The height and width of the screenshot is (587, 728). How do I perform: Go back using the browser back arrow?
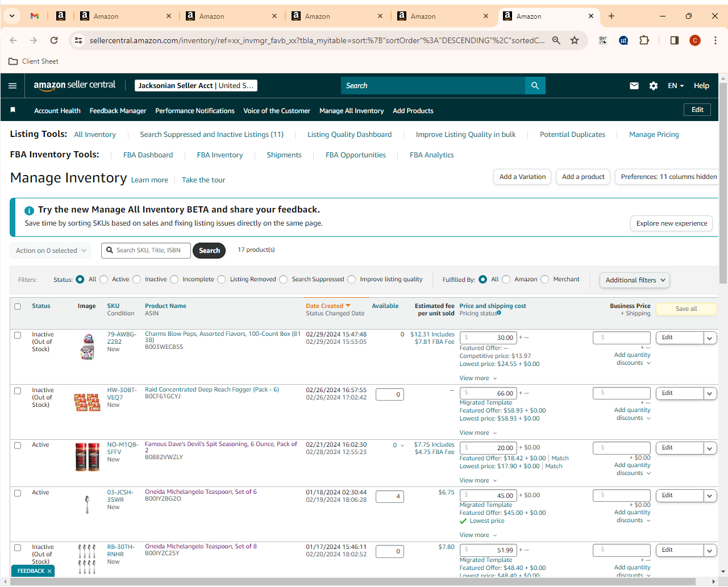(x=14, y=40)
